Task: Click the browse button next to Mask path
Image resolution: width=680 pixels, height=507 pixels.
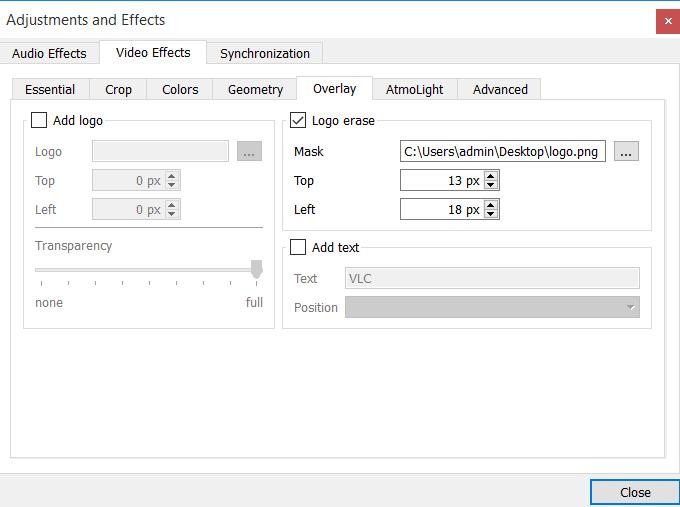Action: (x=626, y=152)
